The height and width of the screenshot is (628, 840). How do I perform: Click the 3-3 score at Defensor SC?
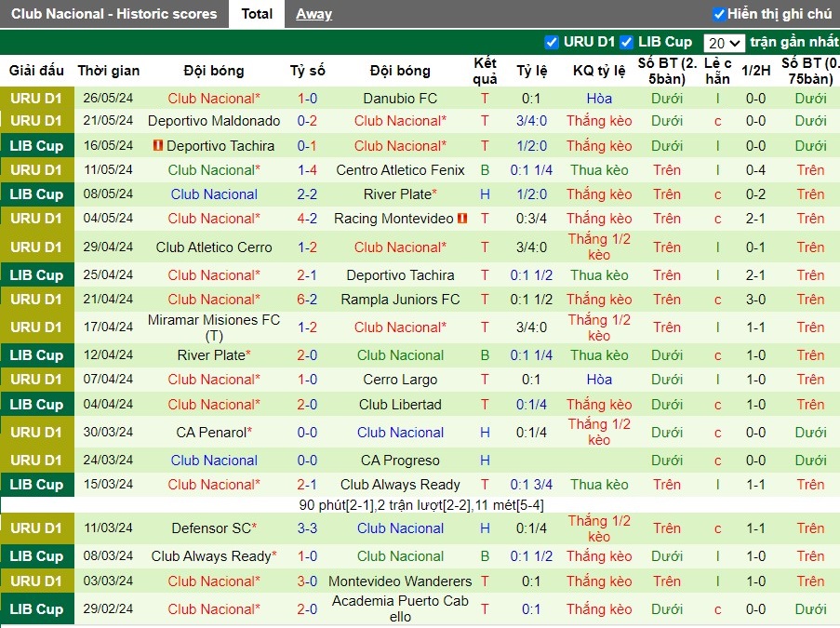(308, 528)
